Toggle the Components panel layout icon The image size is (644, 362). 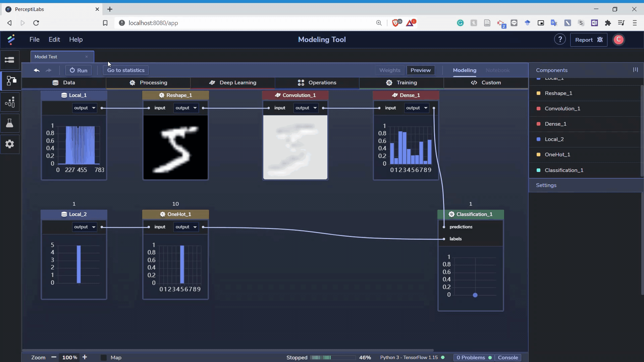pyautogui.click(x=635, y=70)
